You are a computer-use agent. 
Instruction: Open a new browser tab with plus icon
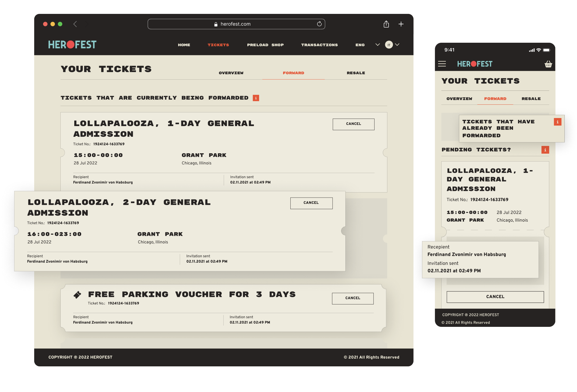(x=401, y=24)
